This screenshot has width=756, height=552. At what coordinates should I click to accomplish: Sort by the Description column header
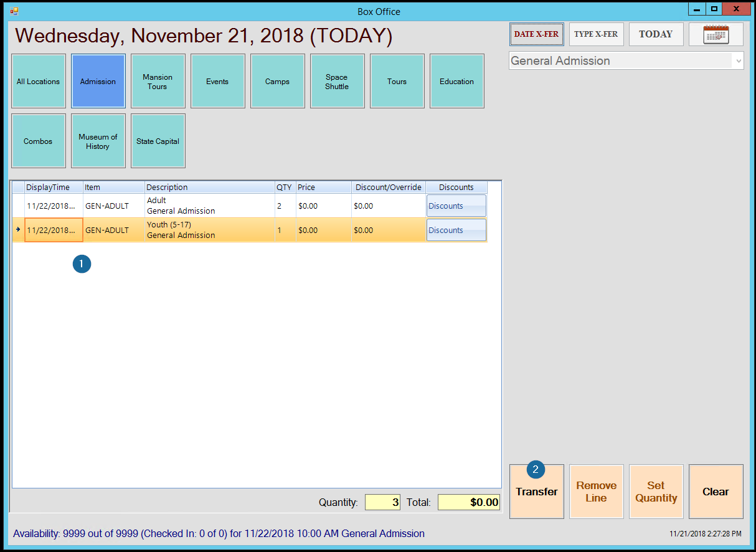pyautogui.click(x=210, y=188)
